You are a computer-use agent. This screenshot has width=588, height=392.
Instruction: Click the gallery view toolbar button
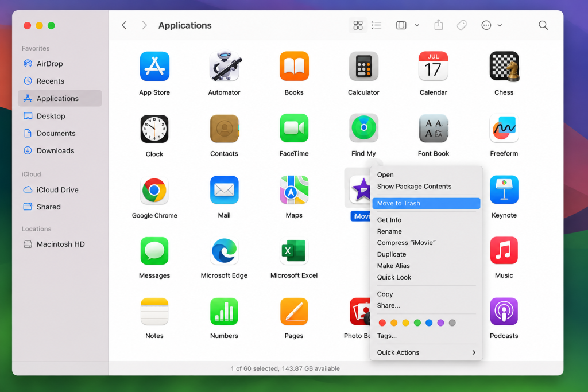point(401,25)
